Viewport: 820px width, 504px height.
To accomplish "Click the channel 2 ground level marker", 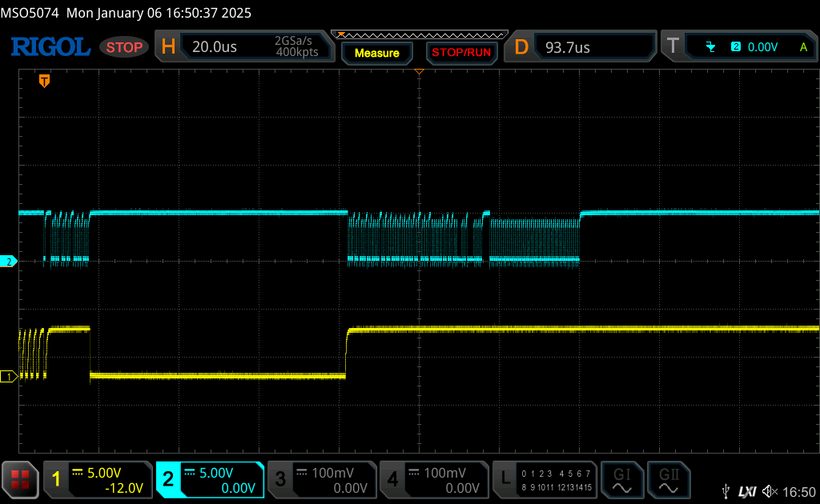I will tap(8, 261).
